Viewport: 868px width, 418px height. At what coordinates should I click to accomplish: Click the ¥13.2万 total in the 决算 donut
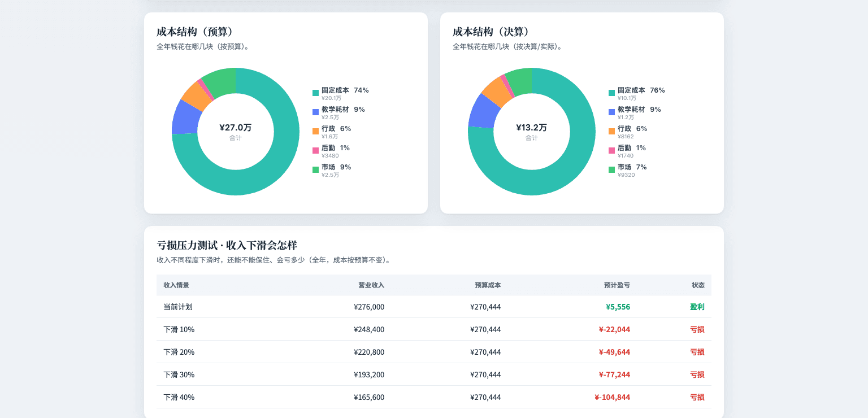click(532, 128)
